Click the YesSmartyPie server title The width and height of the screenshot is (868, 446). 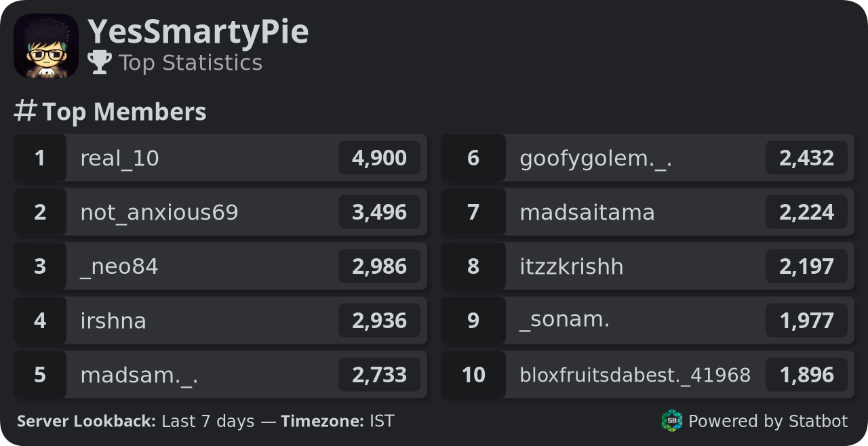(x=198, y=32)
